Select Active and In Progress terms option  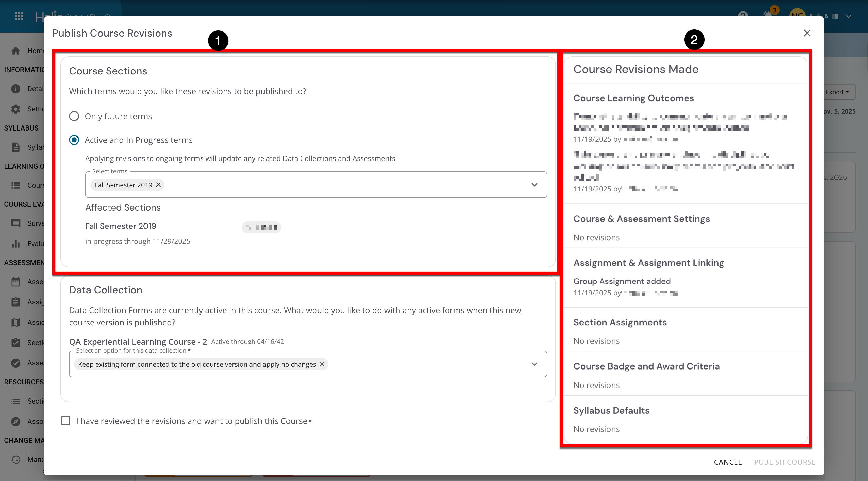[x=74, y=140]
